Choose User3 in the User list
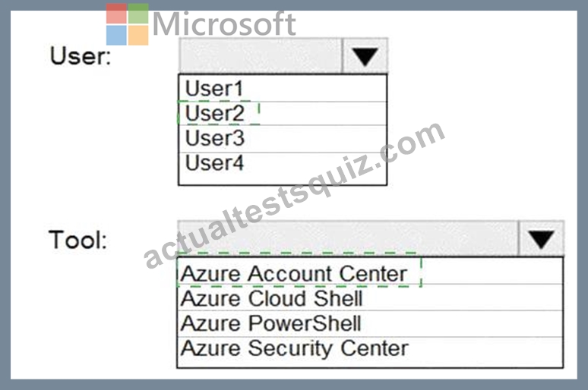This screenshot has width=588, height=390. (x=283, y=139)
